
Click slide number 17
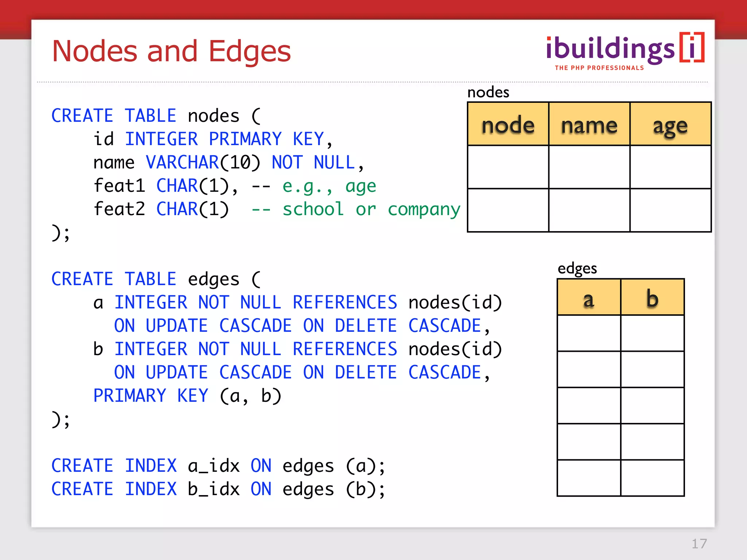pos(699,544)
